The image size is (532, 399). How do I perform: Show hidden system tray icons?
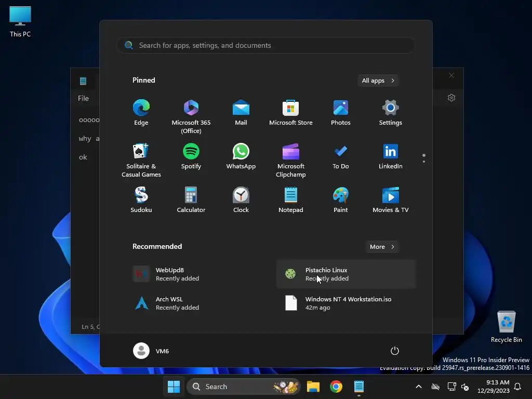coord(419,387)
